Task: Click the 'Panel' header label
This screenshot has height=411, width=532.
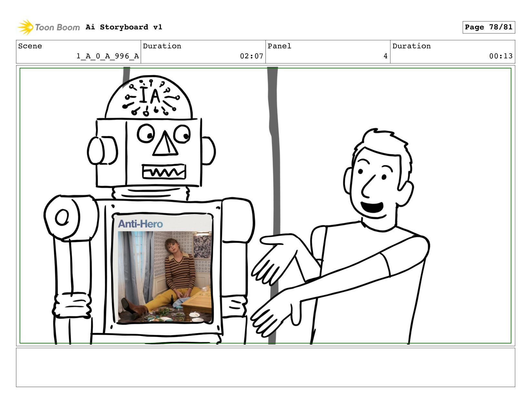Action: pos(279,46)
